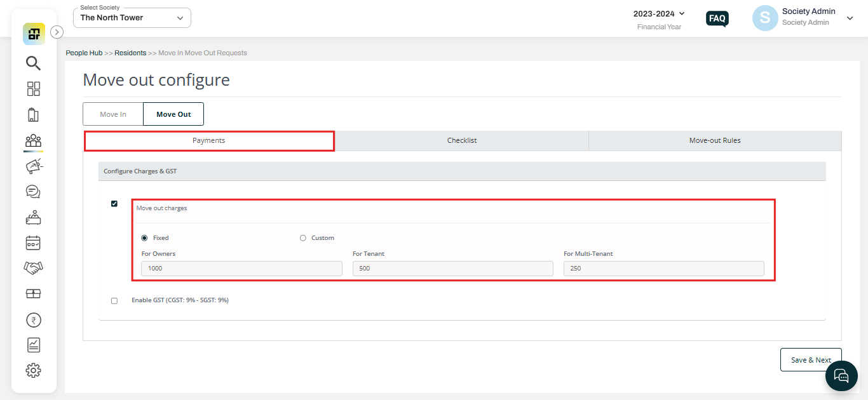Open the People Hub group icon
Screen dimensions: 868x400
34,140
